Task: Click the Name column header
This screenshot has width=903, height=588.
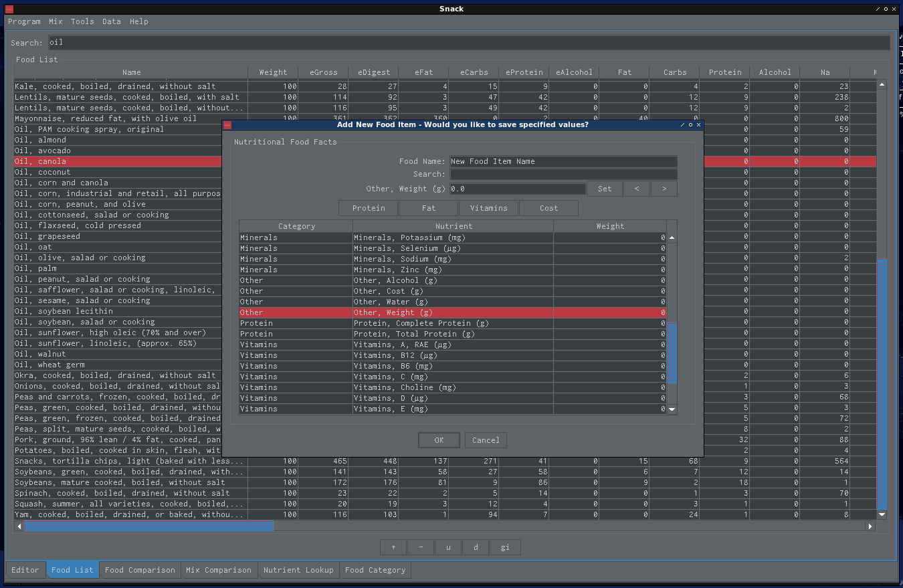Action: coord(131,72)
